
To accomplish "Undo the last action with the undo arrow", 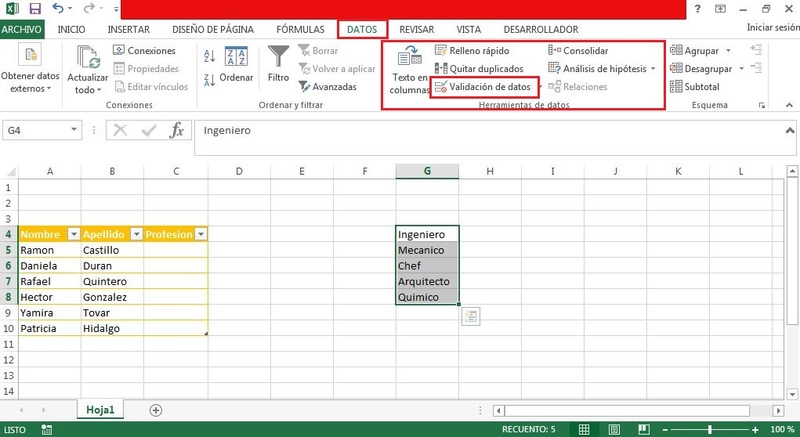I will coord(58,8).
